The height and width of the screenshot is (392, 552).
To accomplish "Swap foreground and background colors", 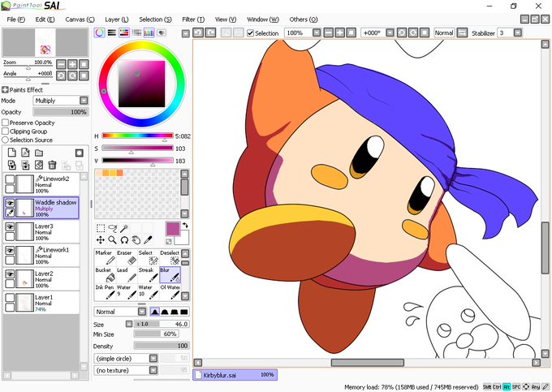I will tap(185, 226).
